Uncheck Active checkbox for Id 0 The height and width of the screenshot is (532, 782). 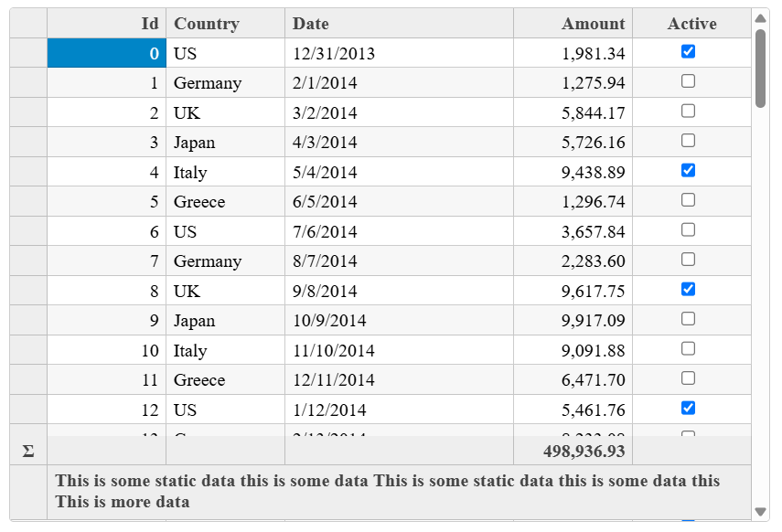[x=688, y=52]
